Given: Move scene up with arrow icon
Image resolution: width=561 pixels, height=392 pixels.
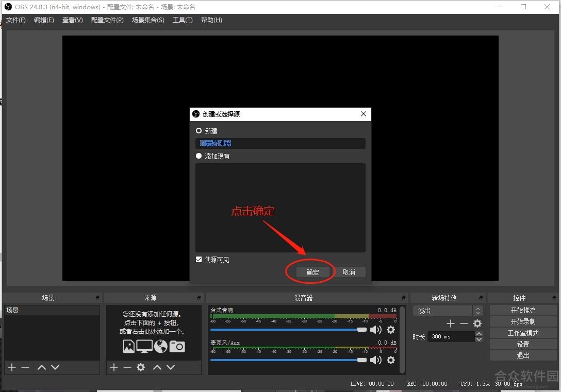Looking at the screenshot, I should [x=41, y=367].
